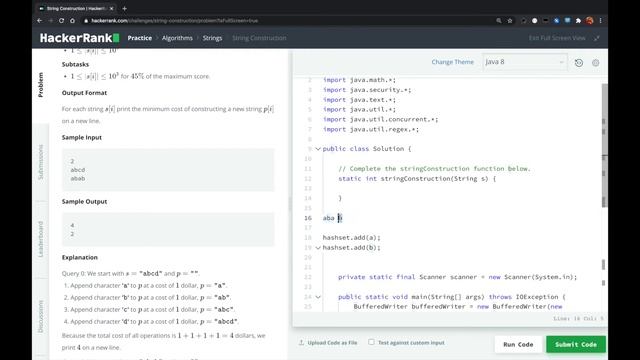Open Chrome three-dot menu
The image size is (640, 360).
[600, 20]
